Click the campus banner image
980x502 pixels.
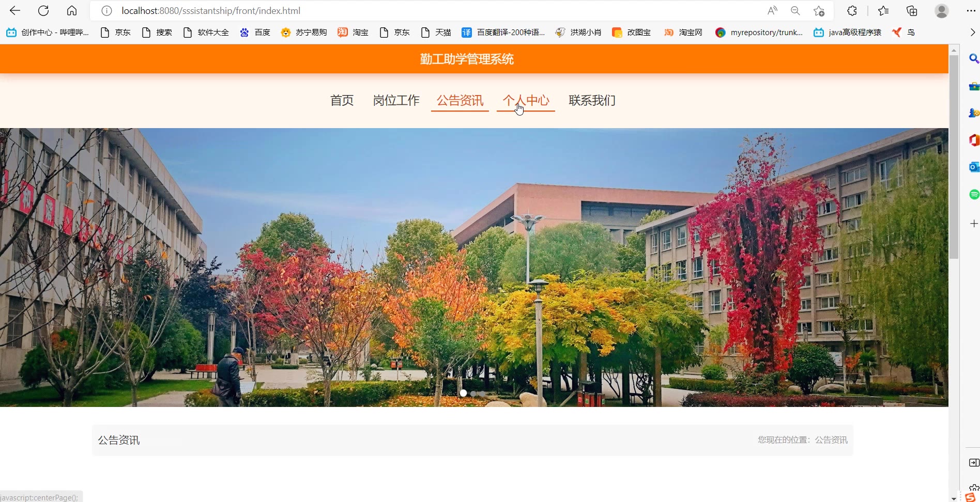(x=474, y=268)
